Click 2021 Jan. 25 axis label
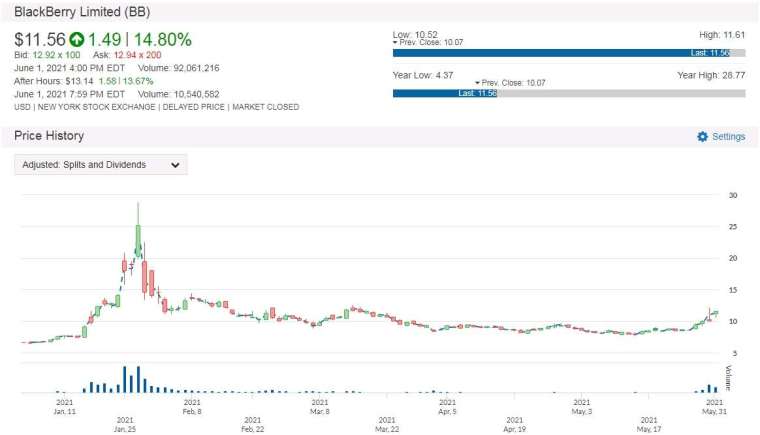 pos(125,424)
